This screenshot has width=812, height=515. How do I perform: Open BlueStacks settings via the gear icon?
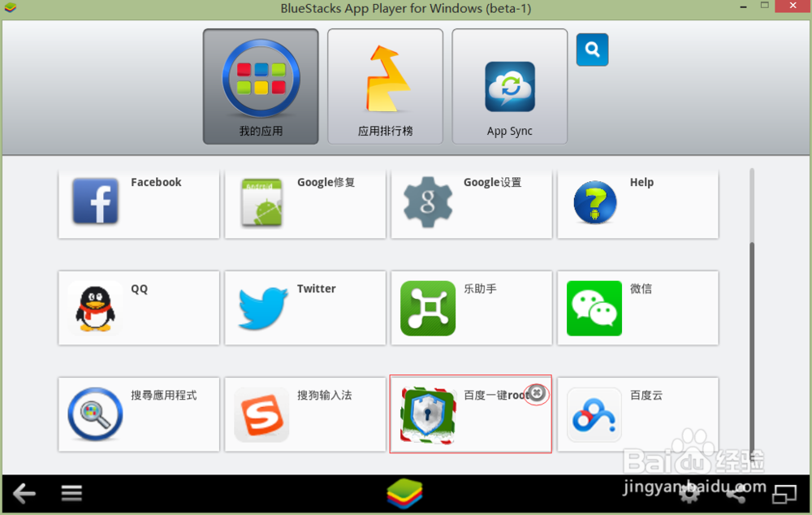(689, 493)
